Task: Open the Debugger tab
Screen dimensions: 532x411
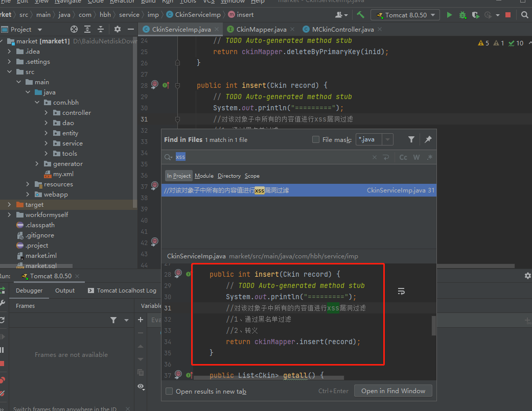Action: (29, 291)
